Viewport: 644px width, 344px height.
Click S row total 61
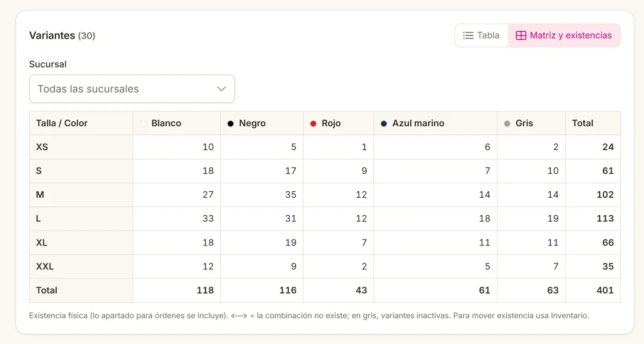tap(592, 171)
